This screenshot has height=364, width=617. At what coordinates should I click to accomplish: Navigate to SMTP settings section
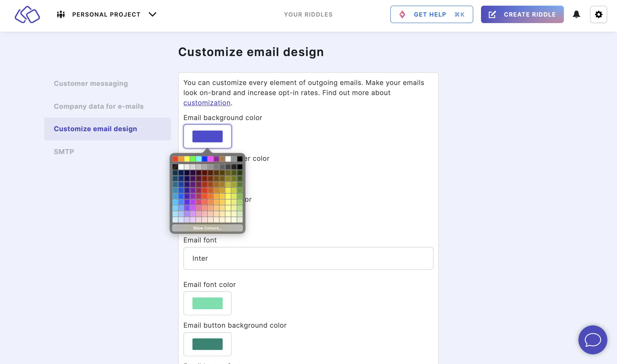pyautogui.click(x=64, y=151)
